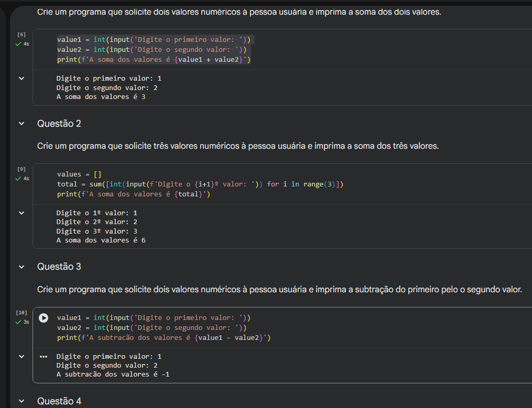
Task: Run the Questão 3 code cell
Action: pyautogui.click(x=44, y=318)
